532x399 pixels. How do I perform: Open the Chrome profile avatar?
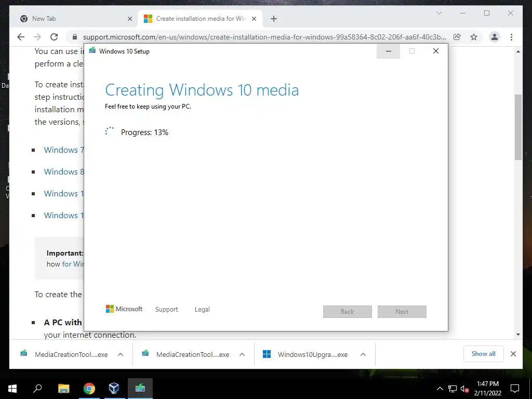click(x=495, y=37)
